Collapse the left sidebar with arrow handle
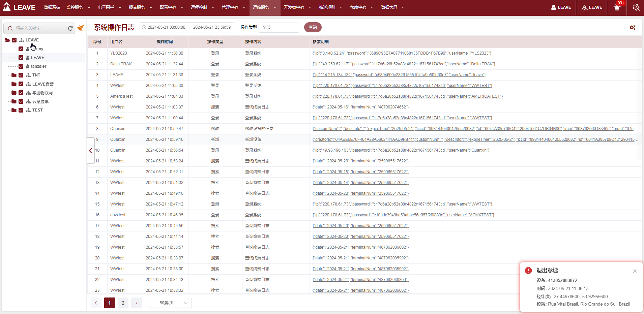 click(x=90, y=151)
